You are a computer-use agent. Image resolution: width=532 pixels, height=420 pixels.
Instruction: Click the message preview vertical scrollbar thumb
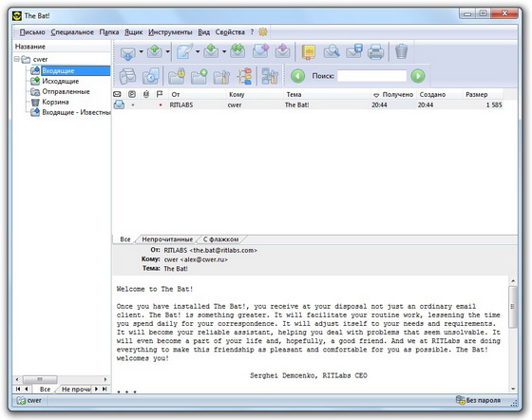point(513,307)
